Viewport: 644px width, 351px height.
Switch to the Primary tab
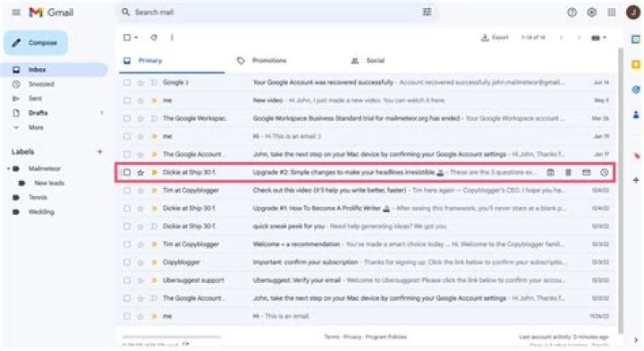click(172, 61)
